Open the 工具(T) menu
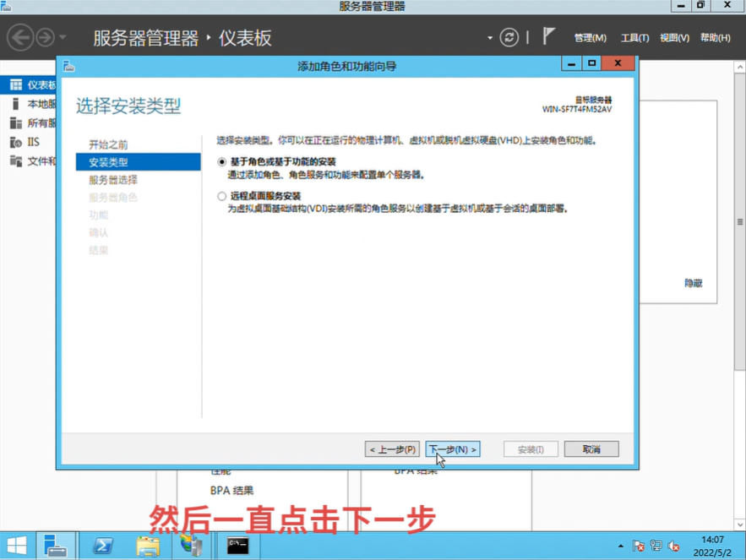This screenshot has height=560, width=746. (x=634, y=38)
